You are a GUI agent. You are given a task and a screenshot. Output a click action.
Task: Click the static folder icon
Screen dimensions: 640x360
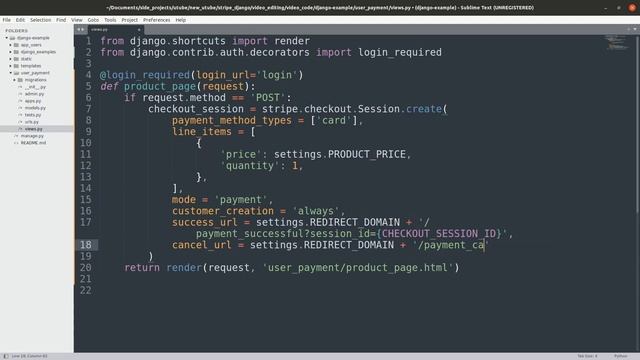pos(16,59)
